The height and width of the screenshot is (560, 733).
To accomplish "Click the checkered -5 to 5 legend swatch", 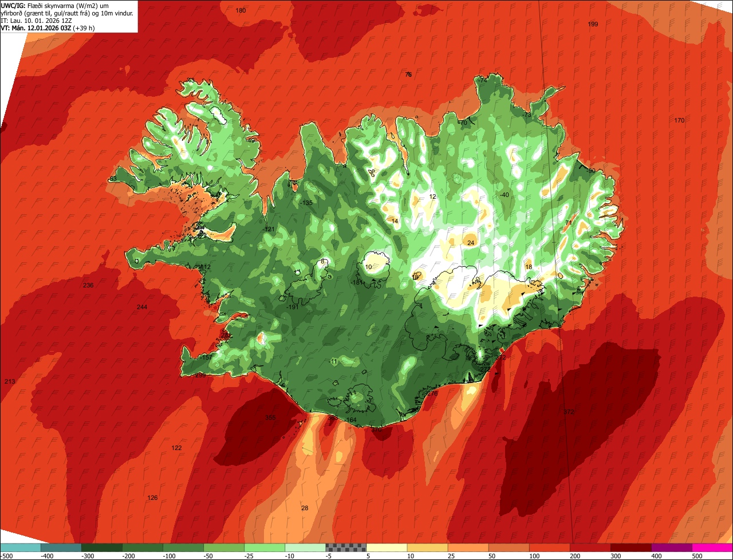I will (346, 547).
